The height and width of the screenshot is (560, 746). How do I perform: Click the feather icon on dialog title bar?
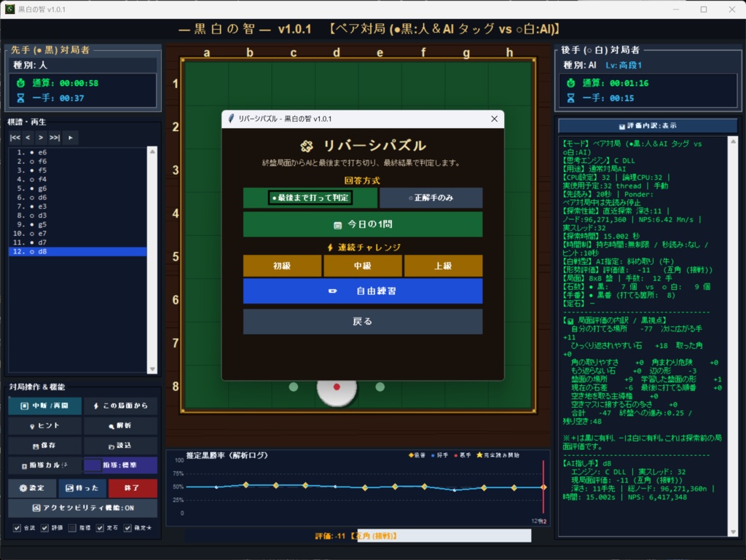coord(231,119)
